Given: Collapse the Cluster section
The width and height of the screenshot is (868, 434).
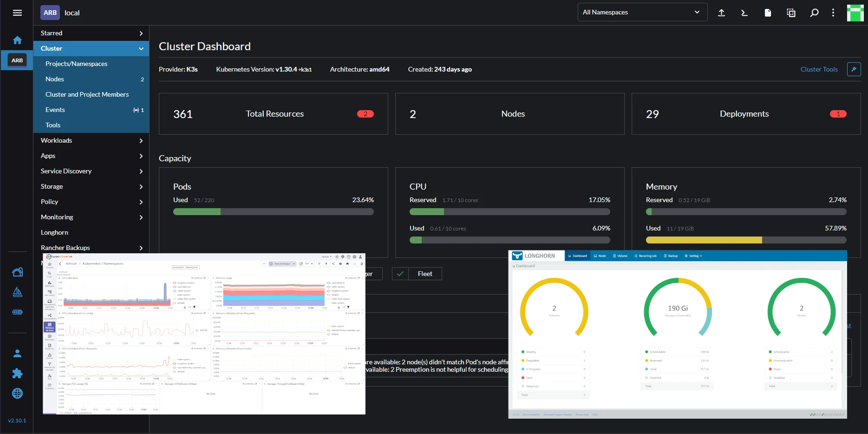Looking at the screenshot, I should [x=91, y=48].
